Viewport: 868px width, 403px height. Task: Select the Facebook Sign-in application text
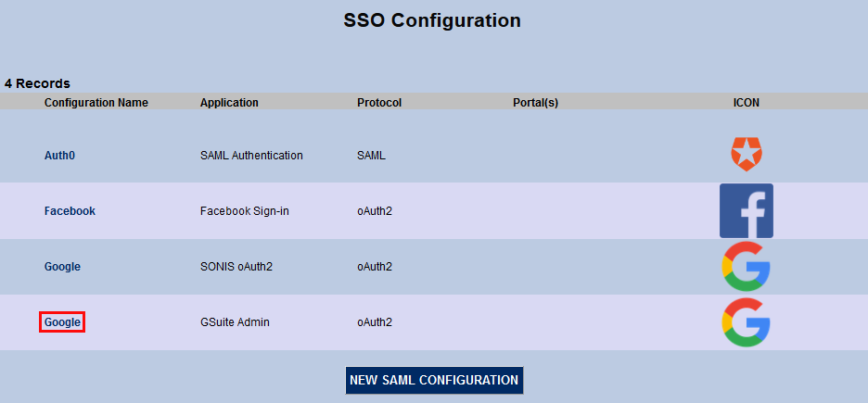pos(245,211)
